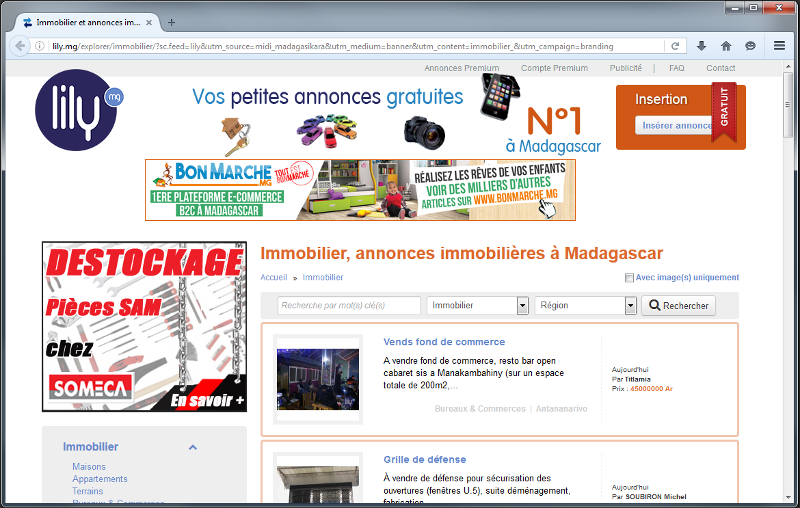Click the colorful cars icon
Viewport: 800px width, 508px height.
pos(327,131)
